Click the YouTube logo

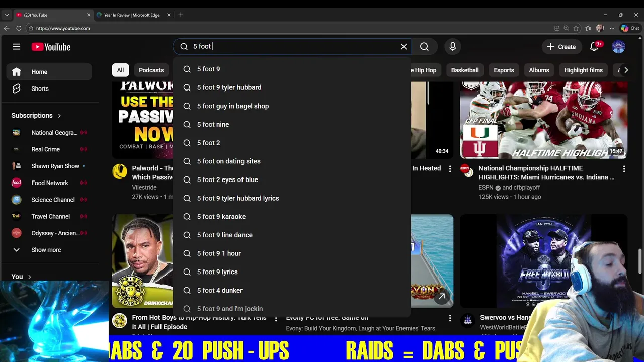point(51,47)
